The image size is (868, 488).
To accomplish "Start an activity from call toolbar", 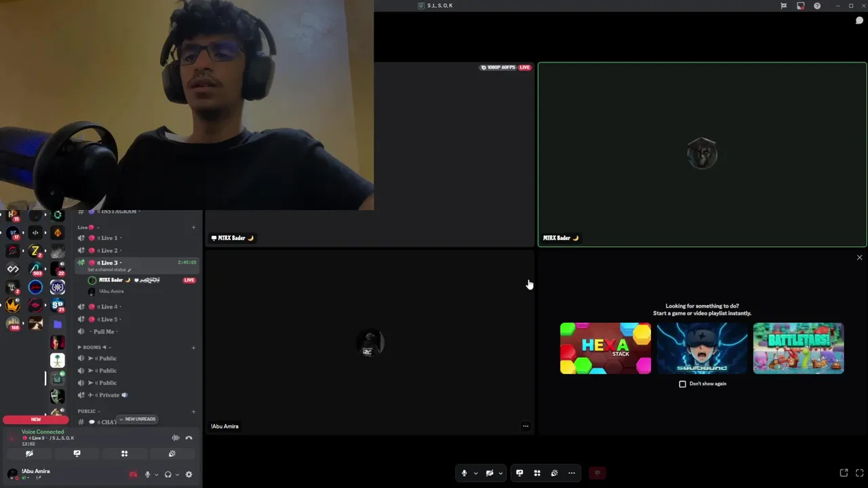I will click(x=537, y=473).
